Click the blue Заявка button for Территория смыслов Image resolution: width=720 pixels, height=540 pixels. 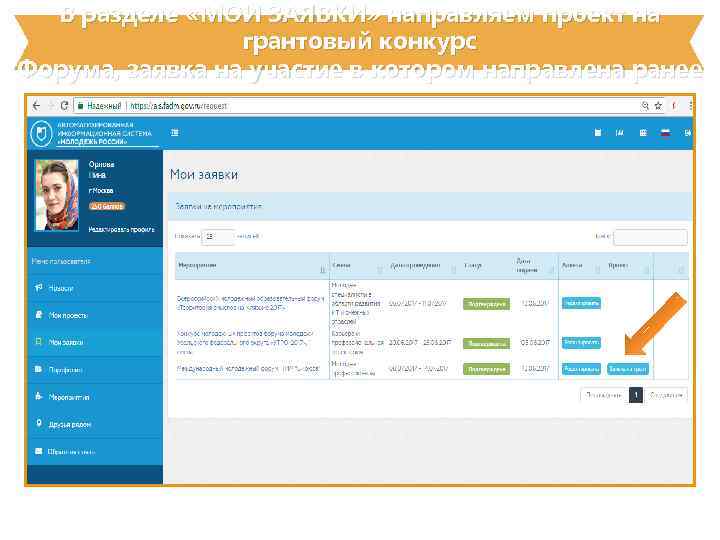pos(581,303)
